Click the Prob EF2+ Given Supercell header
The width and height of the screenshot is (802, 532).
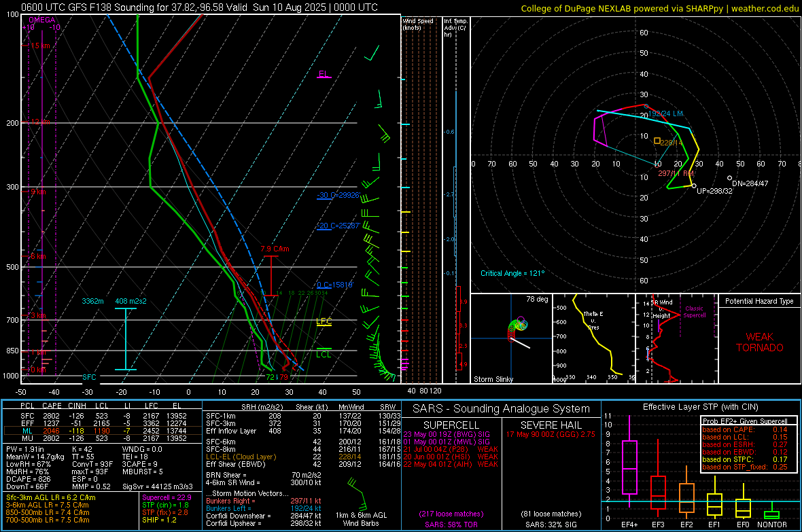point(745,421)
